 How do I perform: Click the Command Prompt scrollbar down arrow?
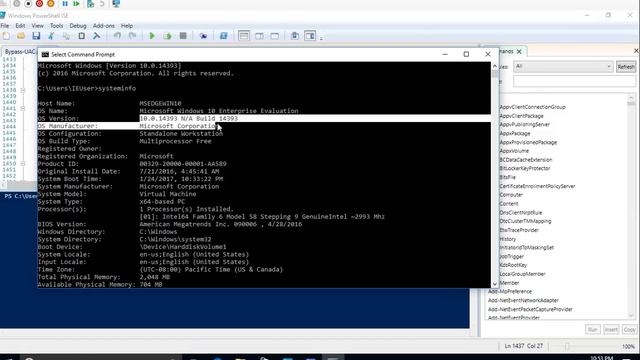tap(495, 284)
